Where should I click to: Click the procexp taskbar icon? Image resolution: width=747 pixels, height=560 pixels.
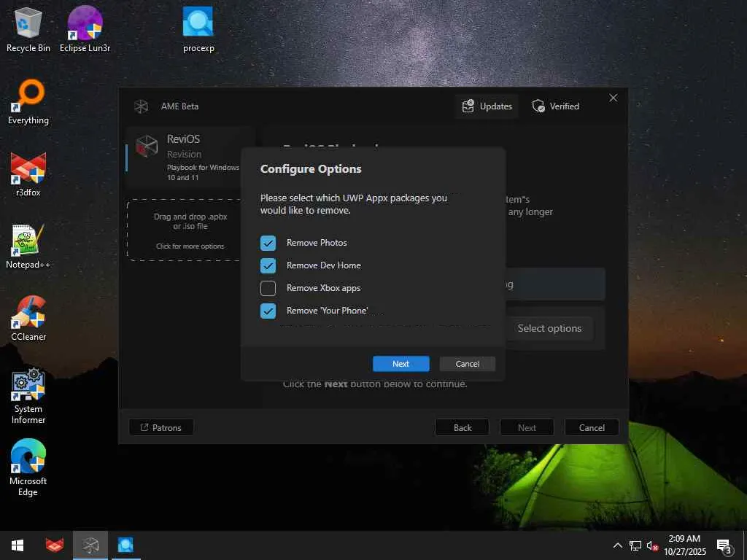(x=125, y=545)
